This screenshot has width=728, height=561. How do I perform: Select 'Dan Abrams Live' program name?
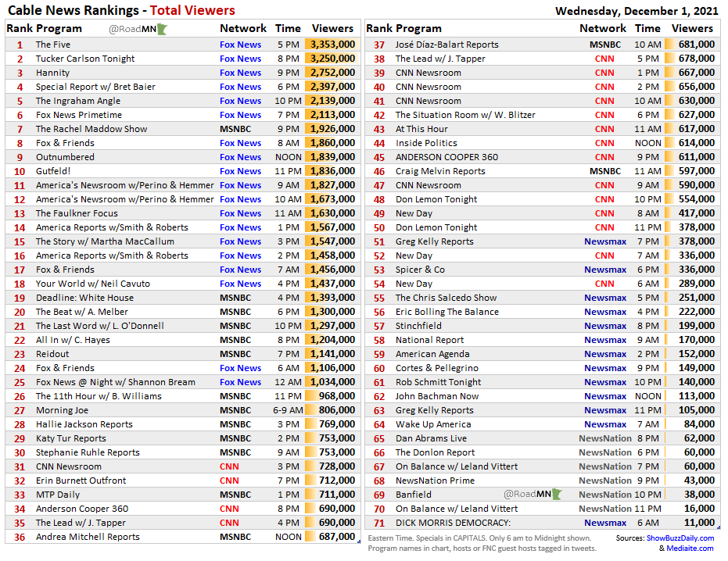[x=431, y=438]
